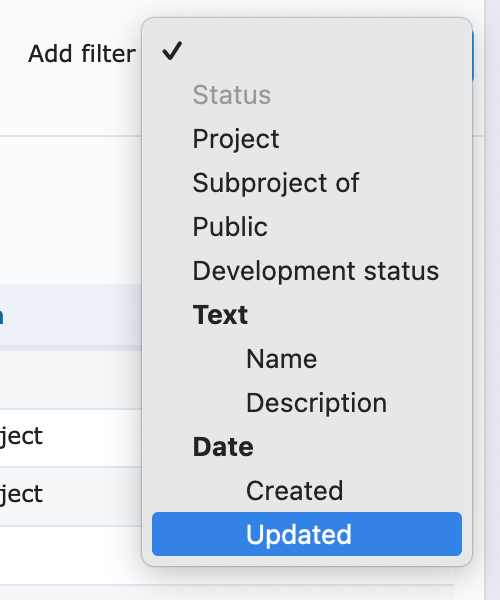Pick the Public filter option
Viewport: 500px width, 600px height.
point(230,227)
